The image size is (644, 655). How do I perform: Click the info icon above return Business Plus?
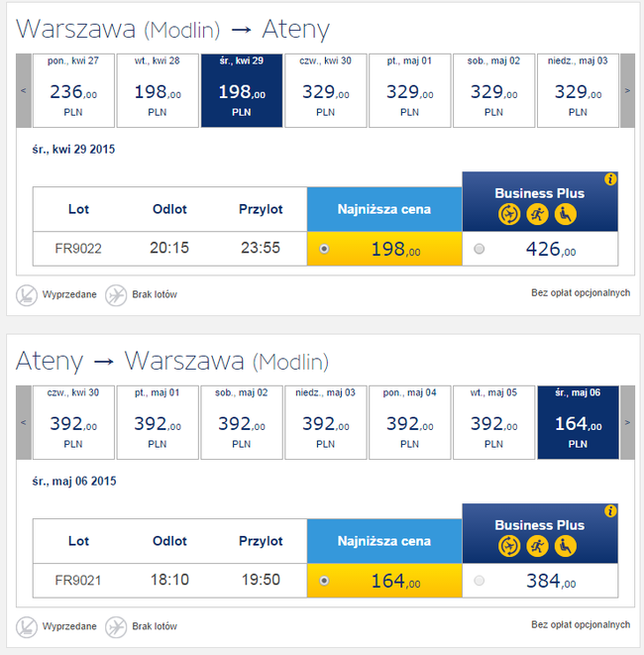(610, 511)
